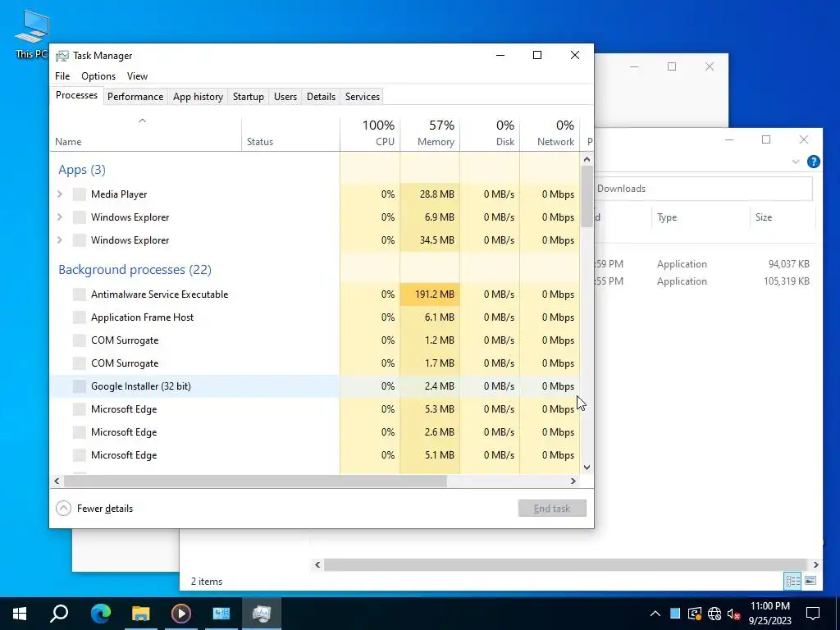Click the Task Manager horizontal scrollbar thumb
Image resolution: width=840 pixels, height=630 pixels.
[255, 481]
